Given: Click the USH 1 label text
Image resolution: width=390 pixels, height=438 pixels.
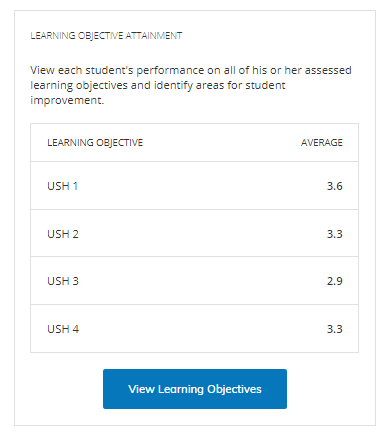Looking at the screenshot, I should [62, 186].
